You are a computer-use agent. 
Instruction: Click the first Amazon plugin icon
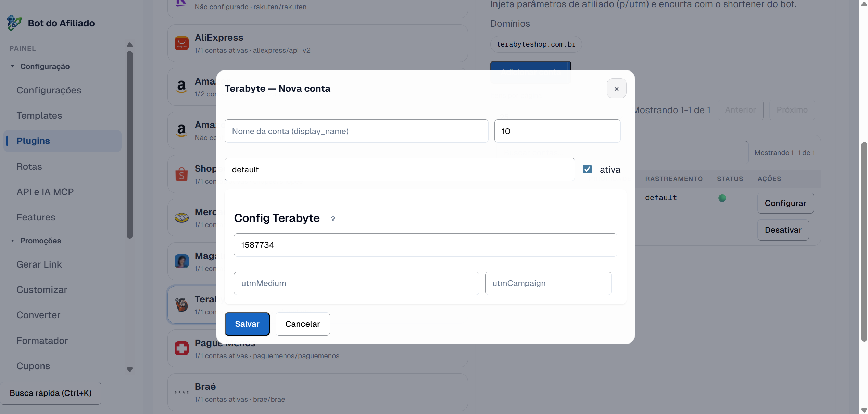click(181, 87)
